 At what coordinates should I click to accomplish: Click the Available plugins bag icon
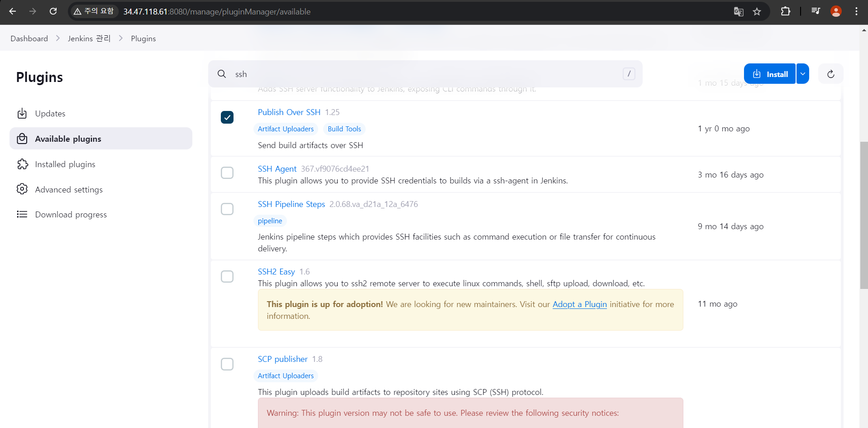(x=22, y=139)
